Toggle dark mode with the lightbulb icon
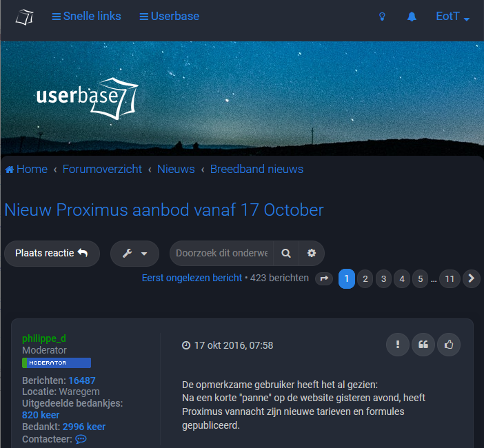 pyautogui.click(x=382, y=17)
